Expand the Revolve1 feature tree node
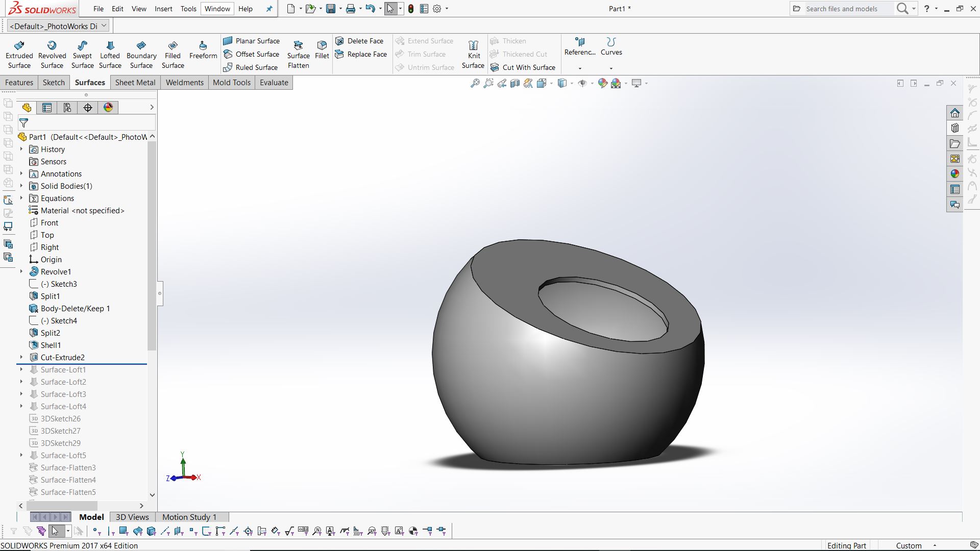Image resolution: width=980 pixels, height=551 pixels. pos(21,272)
